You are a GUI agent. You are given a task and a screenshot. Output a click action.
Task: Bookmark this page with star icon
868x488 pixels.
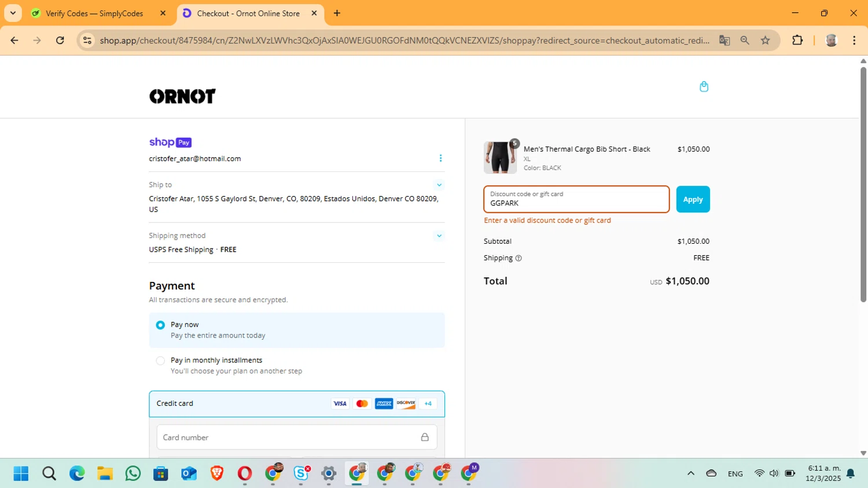[766, 41]
